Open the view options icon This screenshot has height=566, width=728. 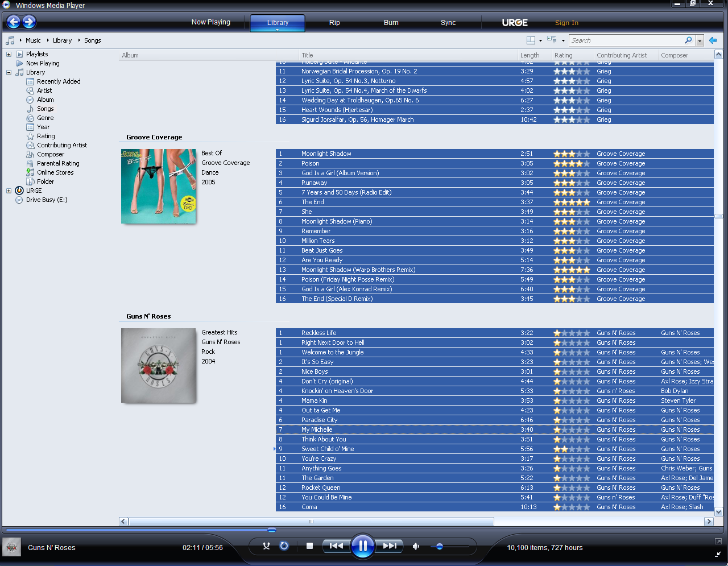pos(552,40)
